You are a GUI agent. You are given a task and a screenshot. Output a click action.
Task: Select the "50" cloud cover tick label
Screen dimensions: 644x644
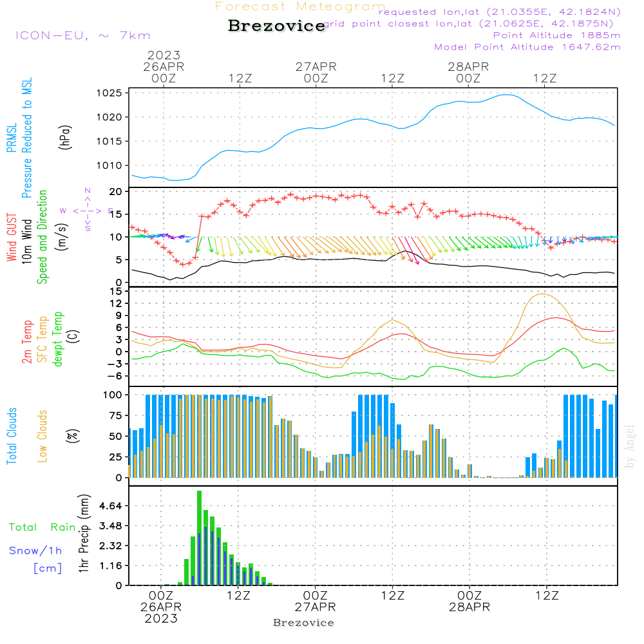tap(116, 437)
